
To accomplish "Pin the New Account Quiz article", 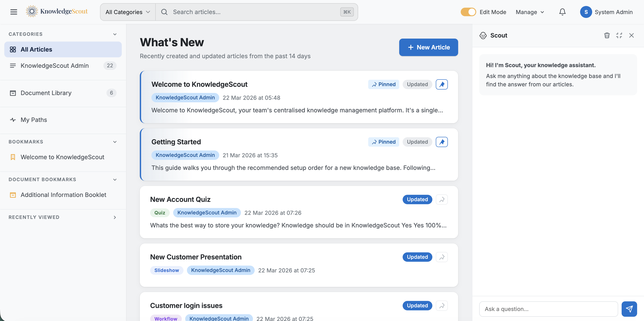I will 441,199.
